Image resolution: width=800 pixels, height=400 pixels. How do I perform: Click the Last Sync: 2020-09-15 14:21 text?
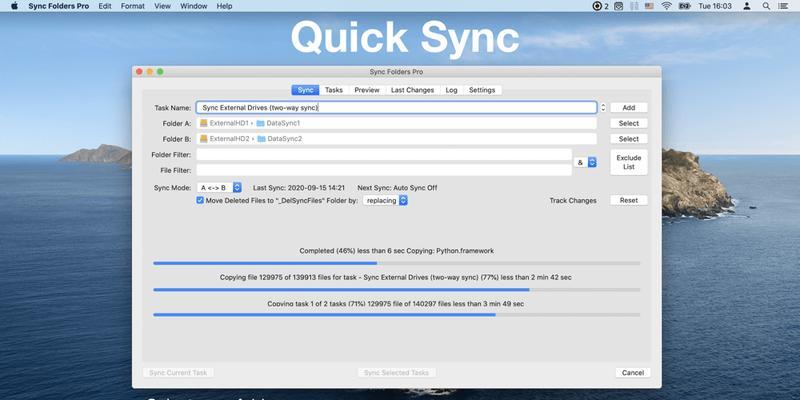click(x=299, y=188)
